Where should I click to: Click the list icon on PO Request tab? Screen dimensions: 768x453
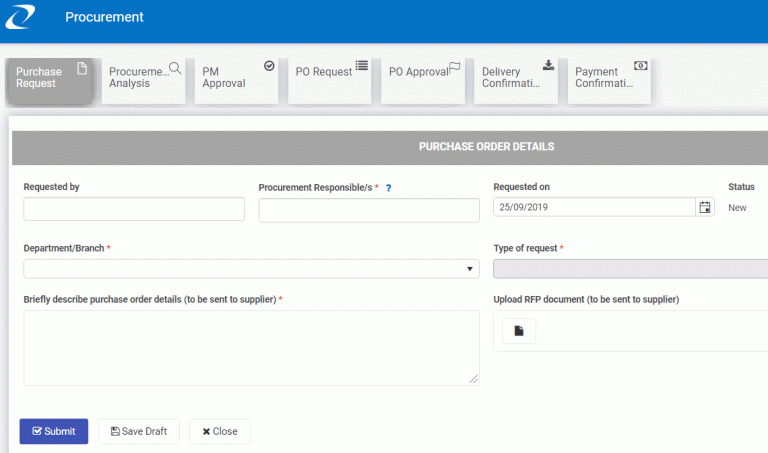click(361, 66)
